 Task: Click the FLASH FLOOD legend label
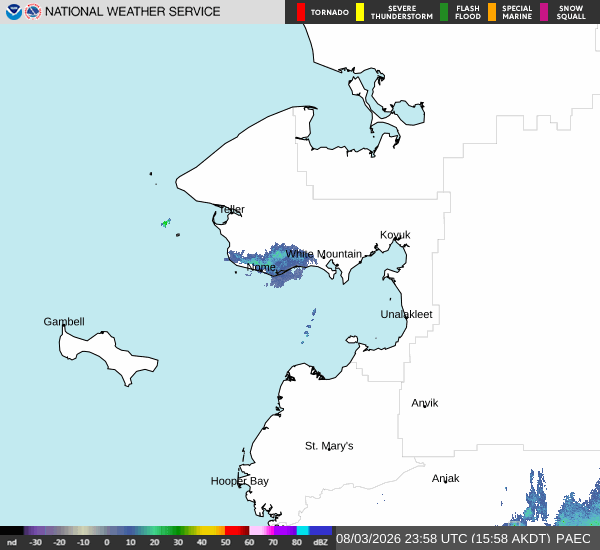(468, 12)
